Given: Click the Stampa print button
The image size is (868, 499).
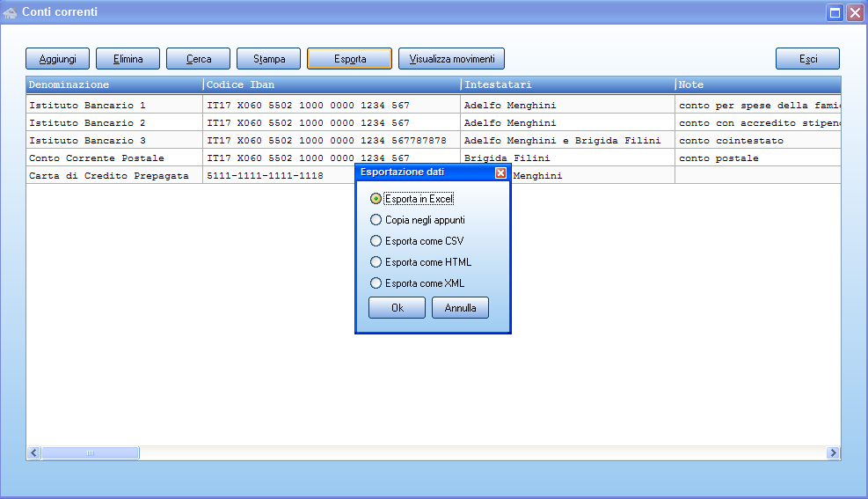Looking at the screenshot, I should [268, 59].
